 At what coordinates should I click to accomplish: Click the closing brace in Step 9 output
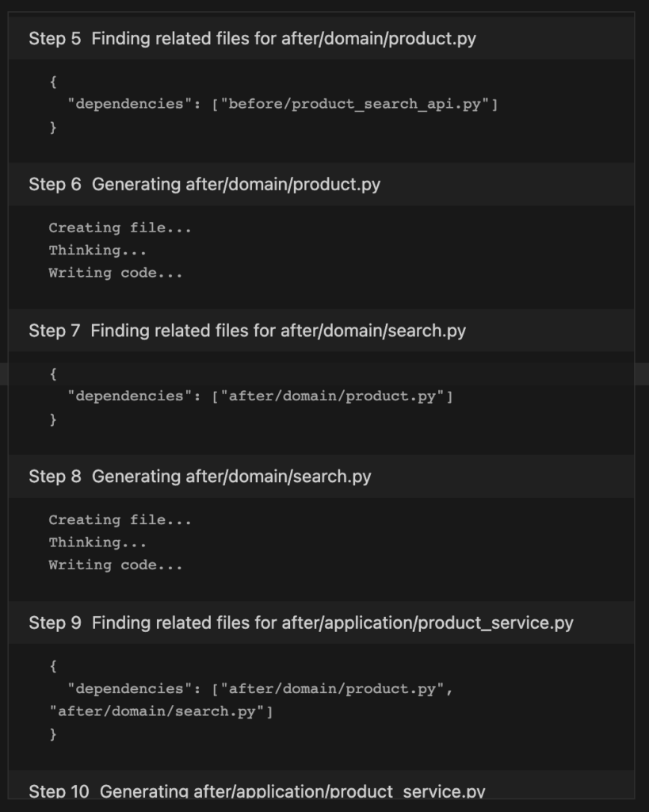pyautogui.click(x=53, y=733)
